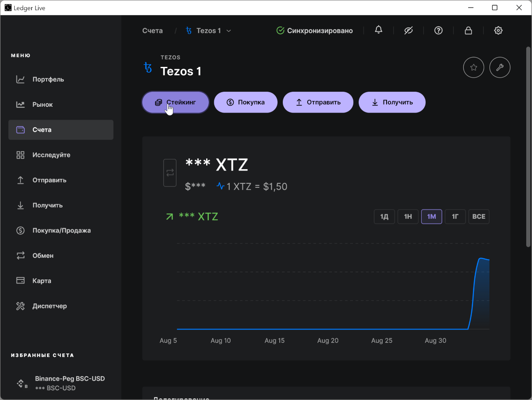The height and width of the screenshot is (400, 532).
Task: Open Рынок in the sidebar menu
Action: point(61,105)
